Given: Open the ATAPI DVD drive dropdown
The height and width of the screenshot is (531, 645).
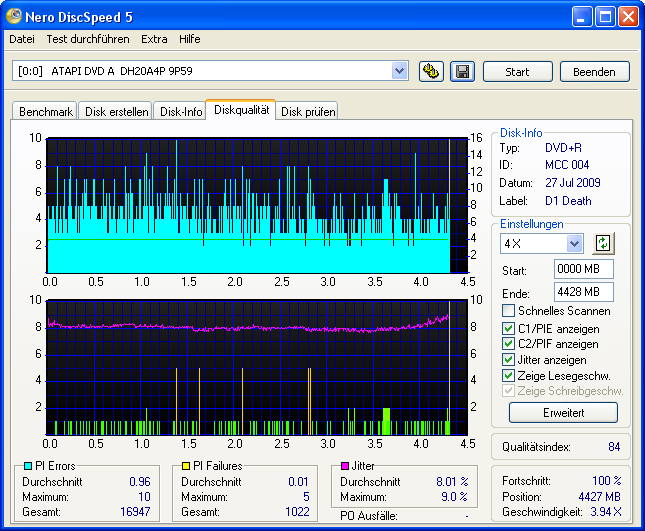Looking at the screenshot, I should pos(399,71).
